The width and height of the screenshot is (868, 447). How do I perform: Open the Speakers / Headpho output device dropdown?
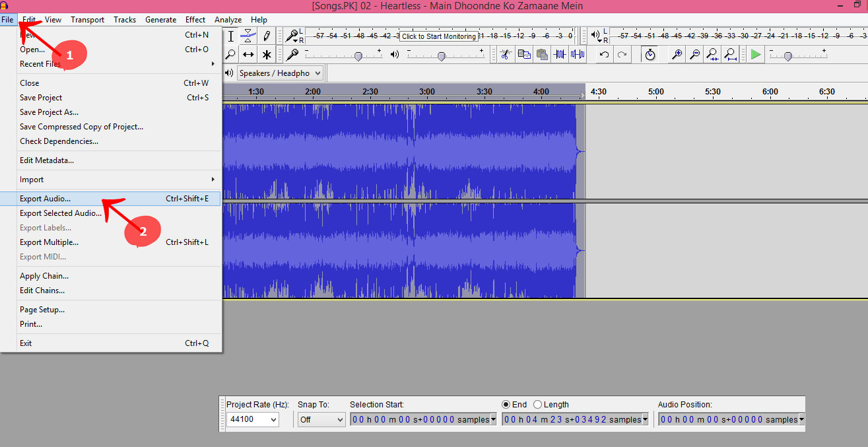point(280,73)
